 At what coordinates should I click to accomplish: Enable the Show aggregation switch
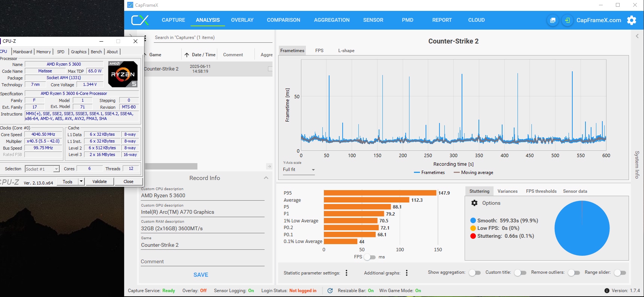tap(475, 273)
